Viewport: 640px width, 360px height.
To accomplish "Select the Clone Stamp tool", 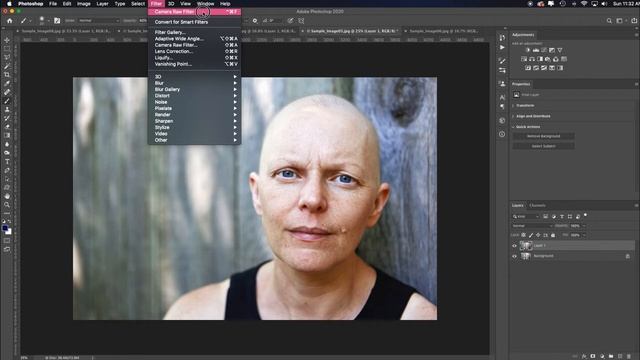I will [7, 109].
